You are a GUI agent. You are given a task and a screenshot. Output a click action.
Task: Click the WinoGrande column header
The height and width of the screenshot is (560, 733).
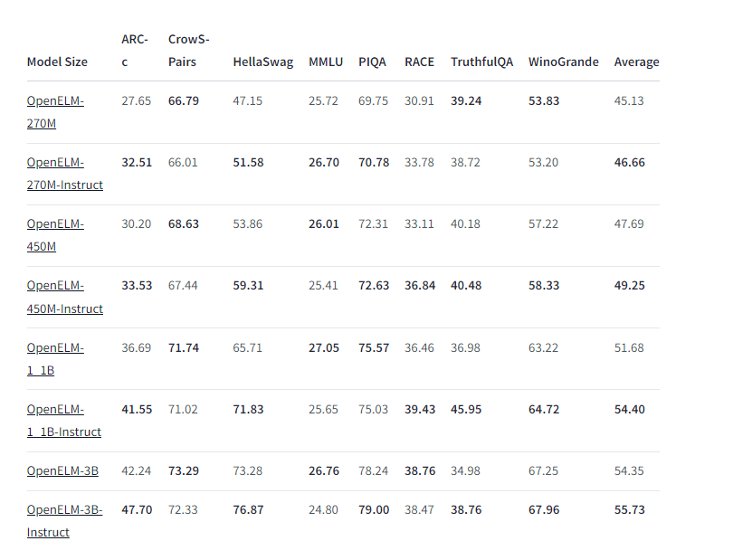[x=563, y=62]
